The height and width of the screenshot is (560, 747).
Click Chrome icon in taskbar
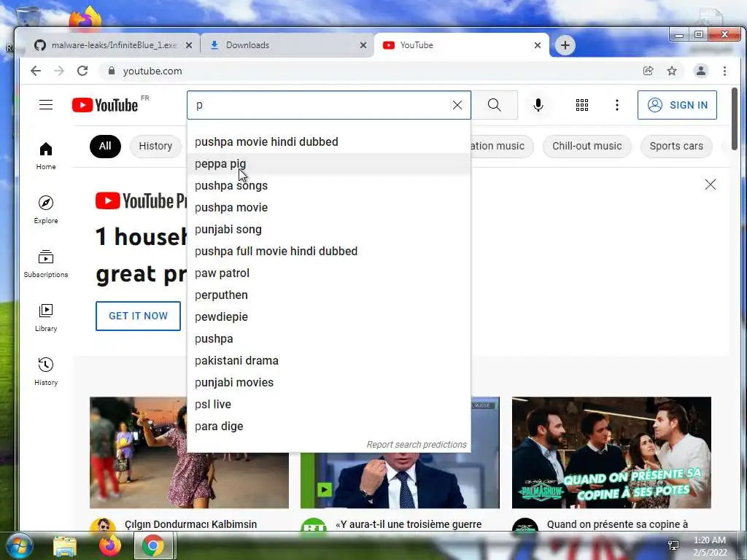153,545
